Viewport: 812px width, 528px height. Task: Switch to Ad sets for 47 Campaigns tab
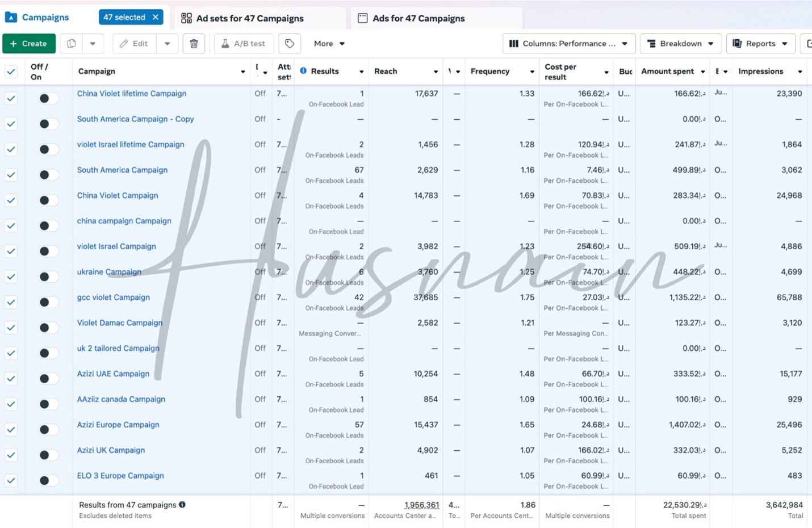(x=249, y=18)
